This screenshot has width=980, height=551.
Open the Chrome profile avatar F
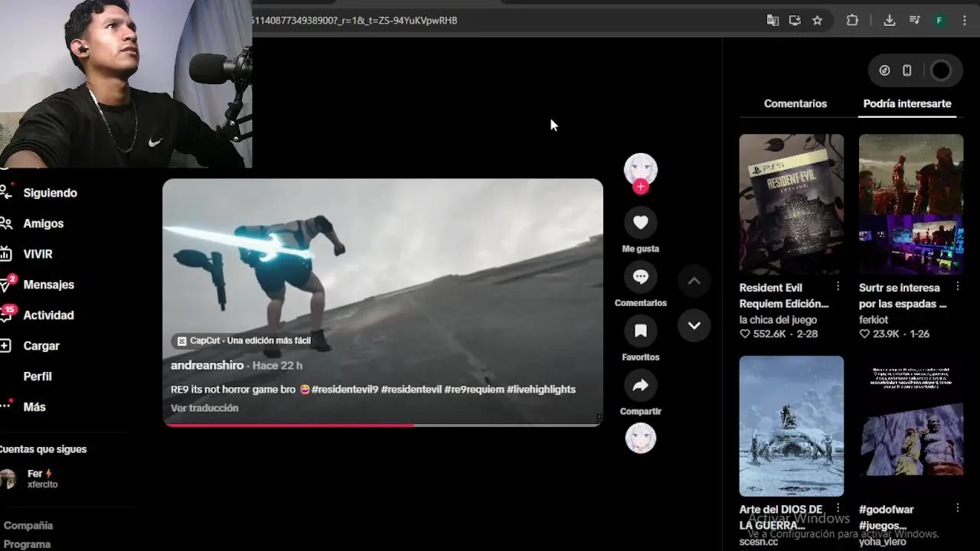(939, 21)
